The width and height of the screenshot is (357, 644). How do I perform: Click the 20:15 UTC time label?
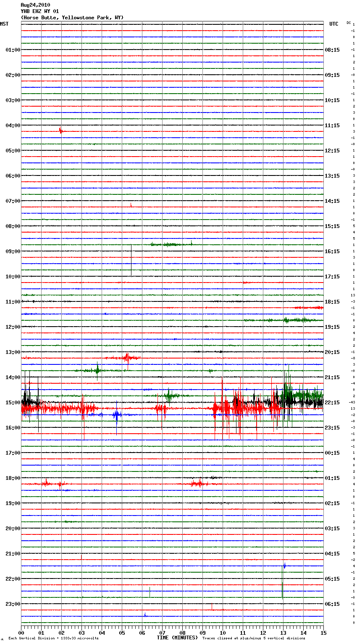(x=332, y=352)
